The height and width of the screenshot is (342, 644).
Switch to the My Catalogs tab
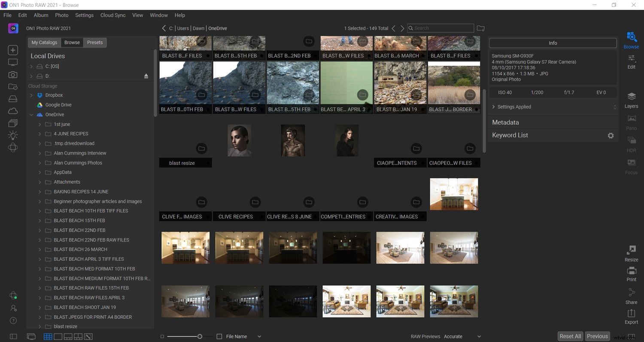tap(44, 42)
